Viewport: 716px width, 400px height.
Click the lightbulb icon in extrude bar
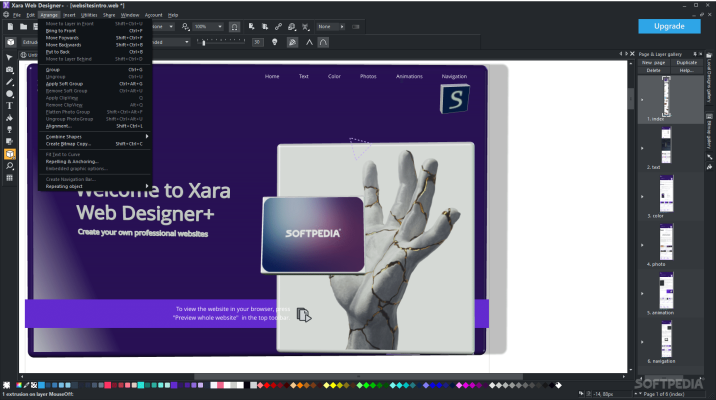click(274, 42)
